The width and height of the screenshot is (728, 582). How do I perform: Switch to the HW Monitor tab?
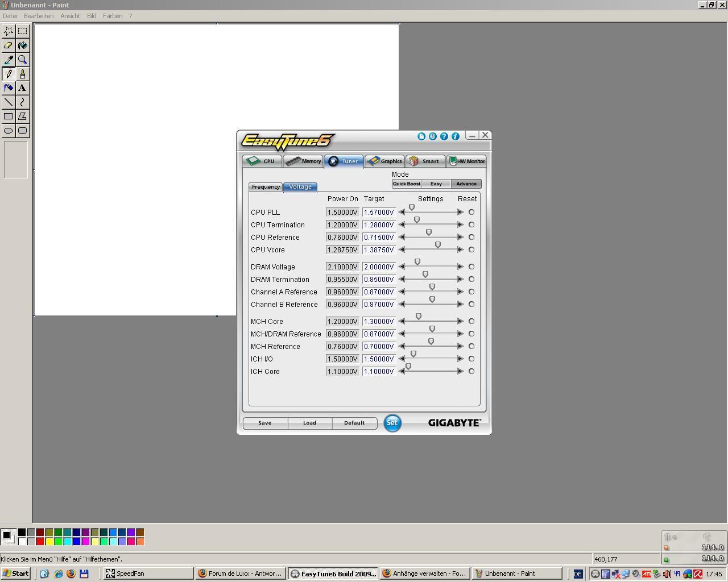[x=466, y=161]
